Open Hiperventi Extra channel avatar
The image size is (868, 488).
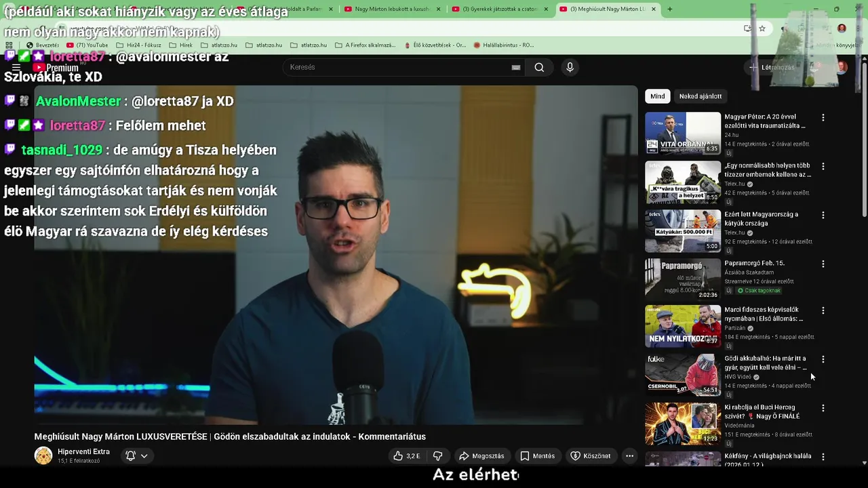point(43,455)
